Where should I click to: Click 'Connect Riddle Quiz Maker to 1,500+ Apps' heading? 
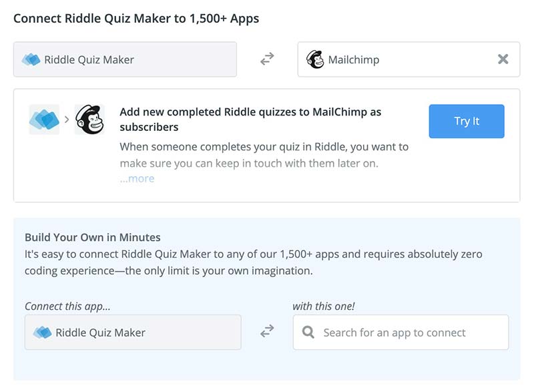point(136,19)
